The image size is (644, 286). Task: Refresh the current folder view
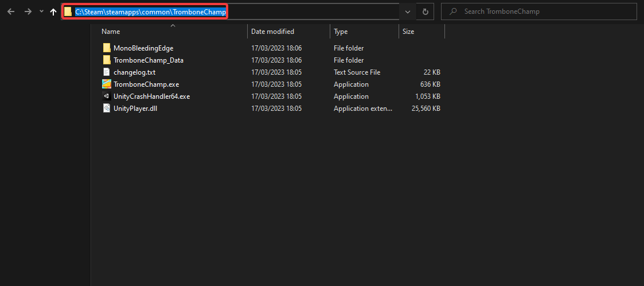[425, 11]
